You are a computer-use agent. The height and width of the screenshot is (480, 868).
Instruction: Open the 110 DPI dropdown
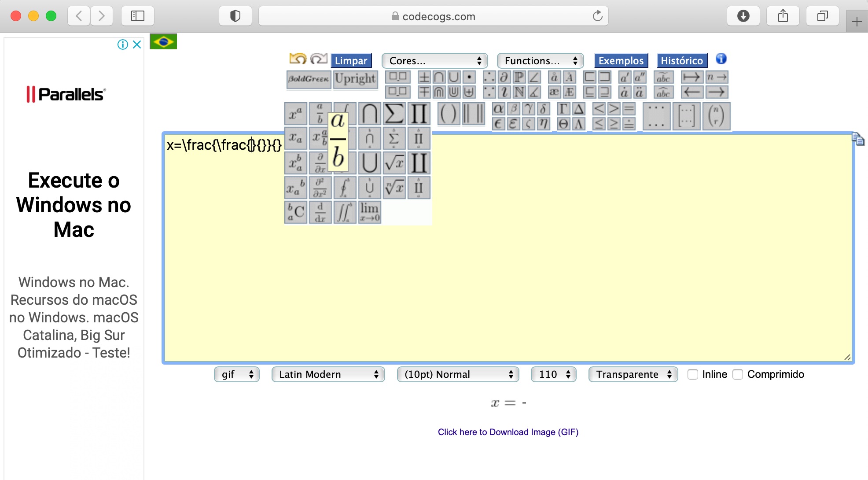[554, 374]
